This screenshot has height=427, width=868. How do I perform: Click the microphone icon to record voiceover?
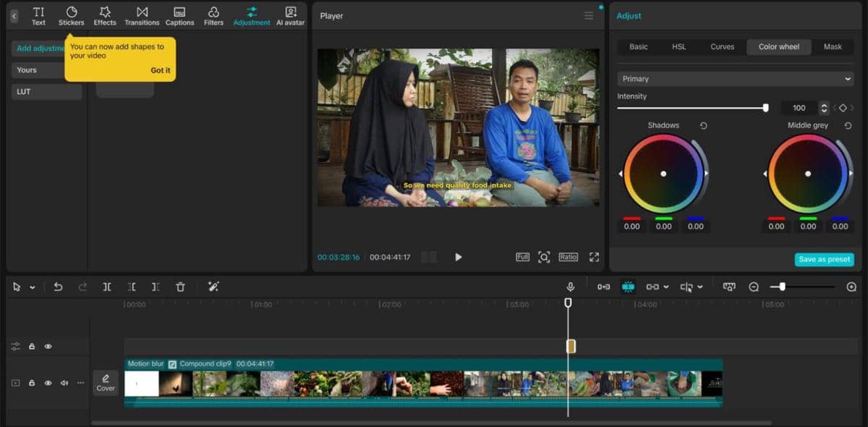(x=571, y=286)
